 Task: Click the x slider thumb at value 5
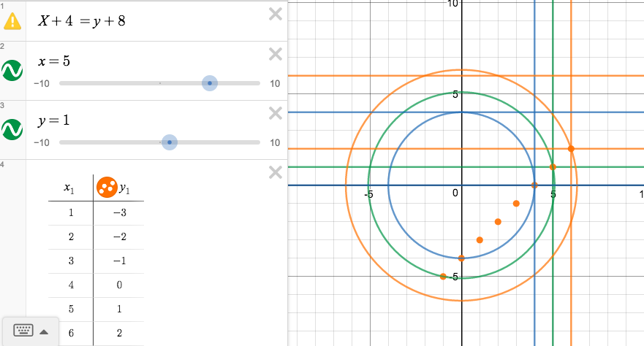pyautogui.click(x=210, y=83)
